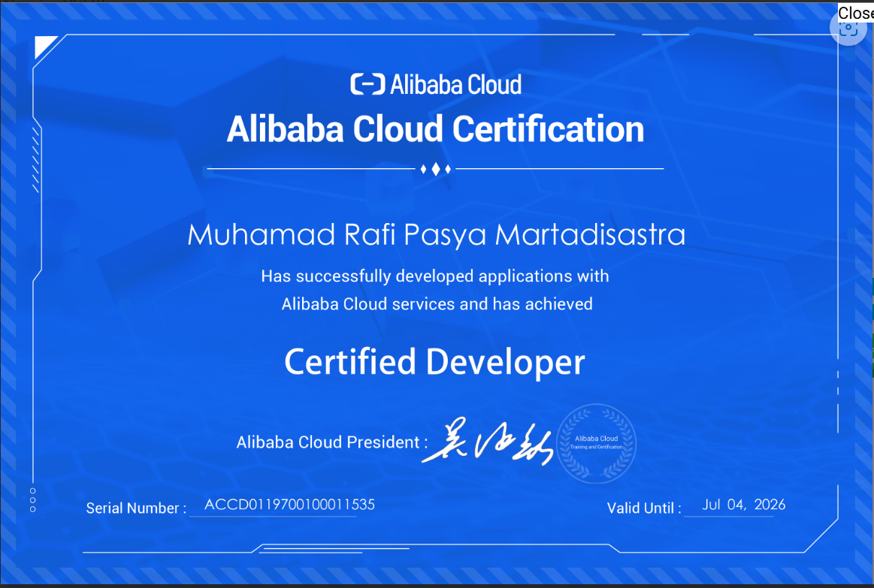Close the certificate image preview
The height and width of the screenshot is (588, 874).
[856, 12]
